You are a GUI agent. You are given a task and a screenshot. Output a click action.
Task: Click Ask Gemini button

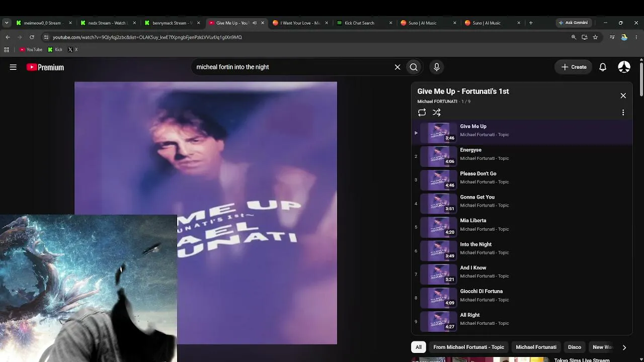point(573,23)
